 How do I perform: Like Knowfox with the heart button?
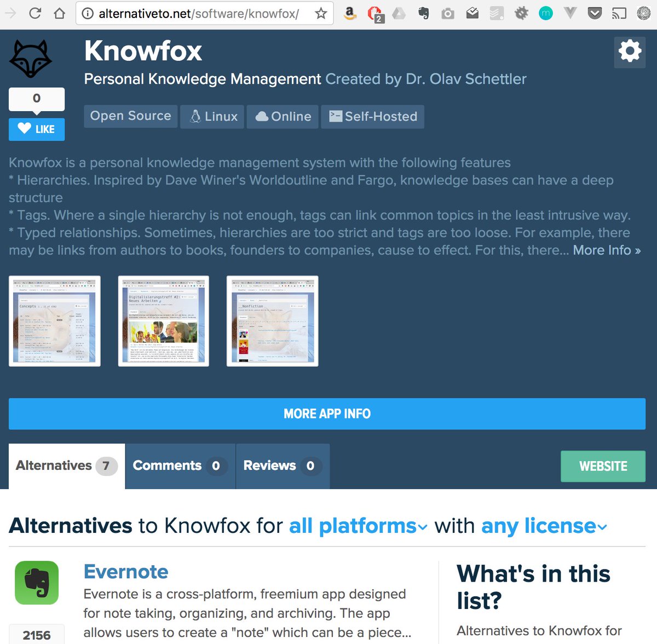point(37,129)
